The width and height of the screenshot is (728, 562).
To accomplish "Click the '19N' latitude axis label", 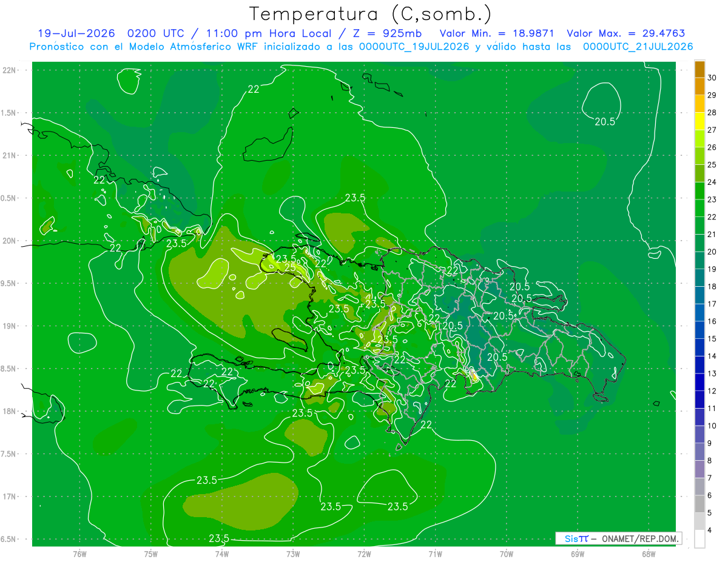I will [9, 326].
